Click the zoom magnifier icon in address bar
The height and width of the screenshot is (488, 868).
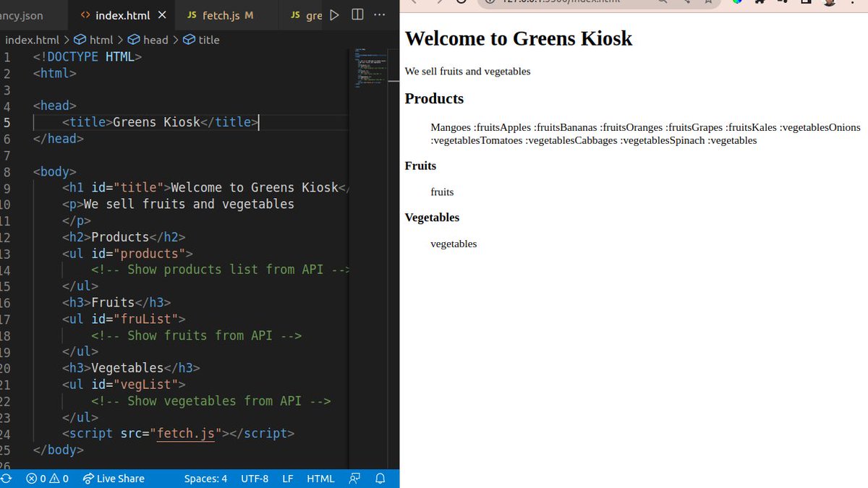click(663, 2)
